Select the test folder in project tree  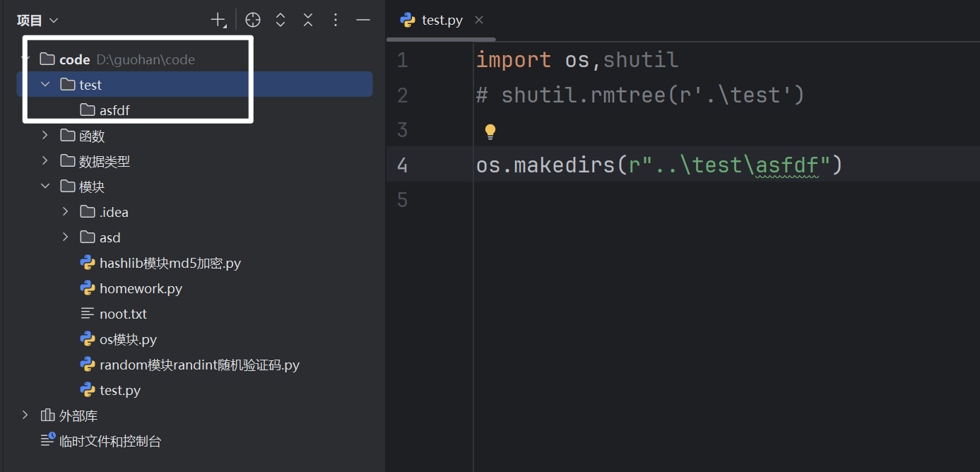[x=90, y=85]
